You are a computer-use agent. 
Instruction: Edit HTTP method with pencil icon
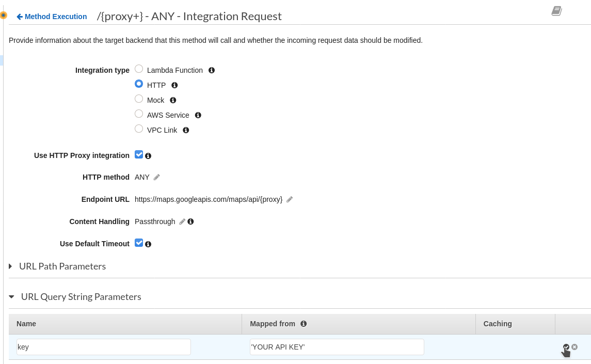157,177
